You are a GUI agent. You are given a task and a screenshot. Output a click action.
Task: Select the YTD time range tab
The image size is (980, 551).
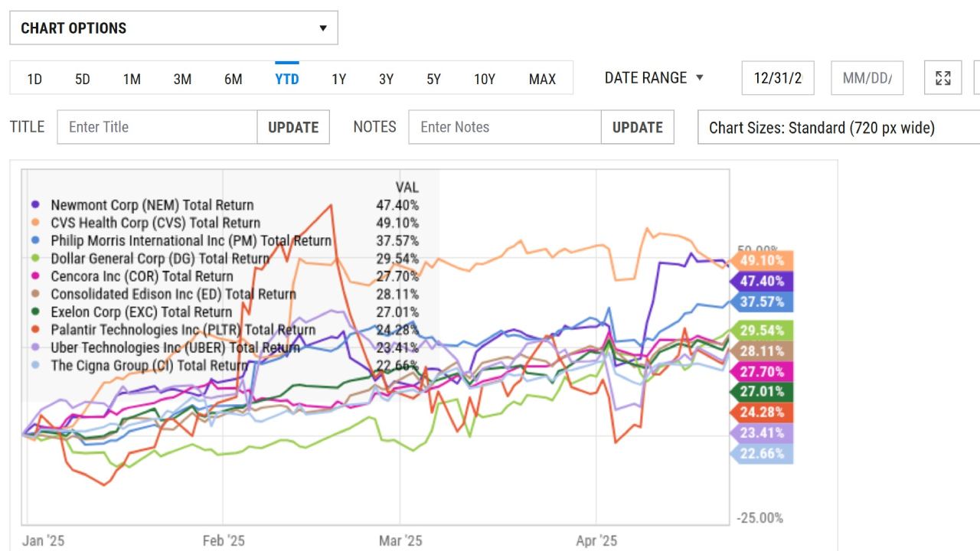coord(287,79)
